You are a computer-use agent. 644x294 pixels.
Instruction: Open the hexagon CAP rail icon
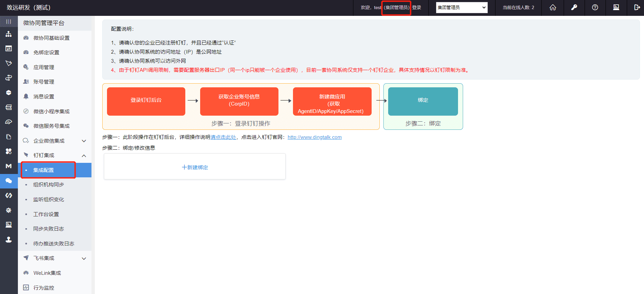(x=9, y=93)
